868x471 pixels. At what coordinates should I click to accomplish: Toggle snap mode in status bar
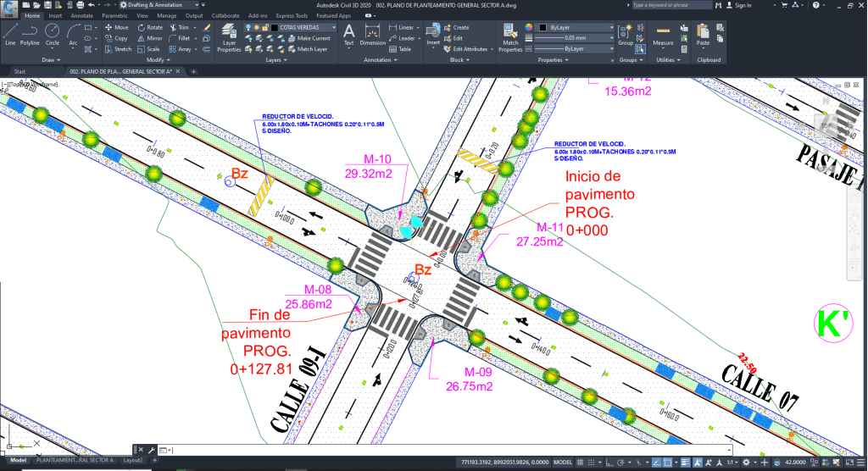[x=591, y=463]
